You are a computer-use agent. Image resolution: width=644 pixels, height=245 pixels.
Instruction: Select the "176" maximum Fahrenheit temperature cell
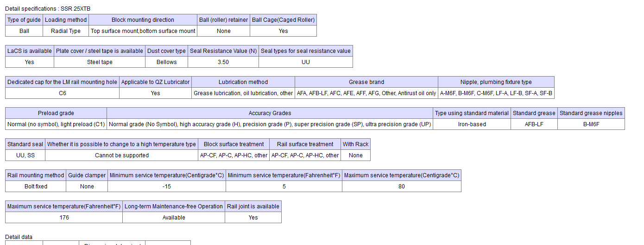(x=64, y=218)
